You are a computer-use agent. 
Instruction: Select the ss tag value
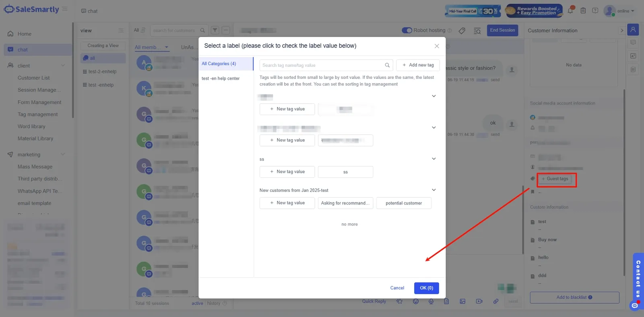point(345,172)
